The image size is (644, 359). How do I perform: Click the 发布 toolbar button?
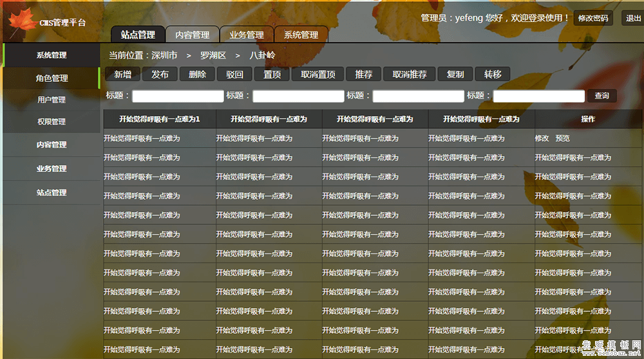(160, 74)
